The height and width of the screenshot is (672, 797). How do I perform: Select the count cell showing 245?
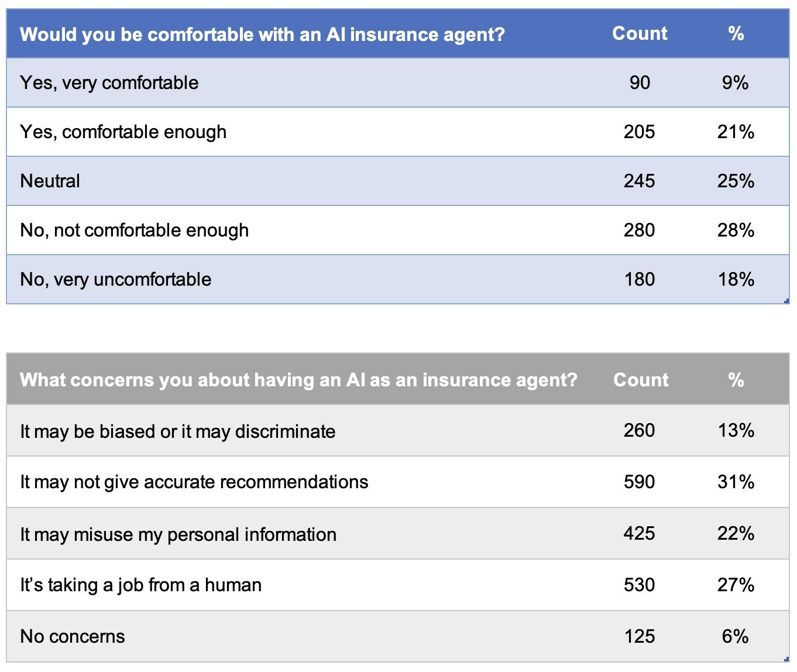[639, 181]
